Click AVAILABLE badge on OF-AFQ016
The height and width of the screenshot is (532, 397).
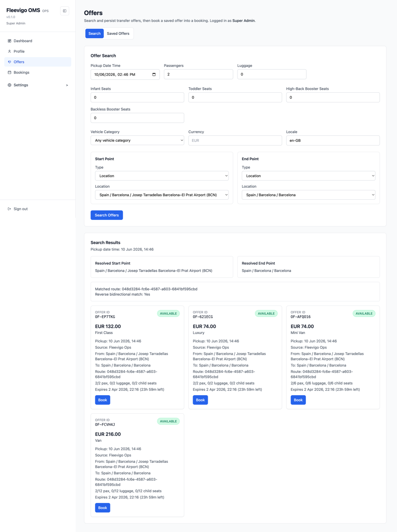point(364,314)
